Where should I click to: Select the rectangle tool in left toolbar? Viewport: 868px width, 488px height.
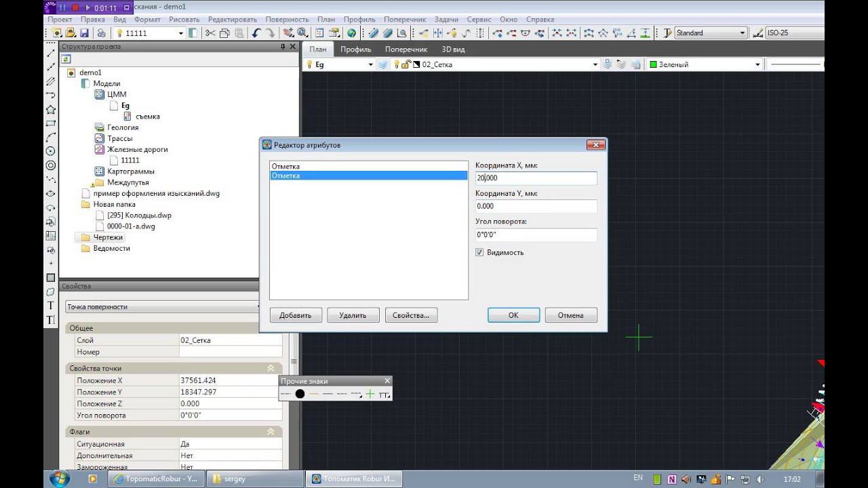pos(50,123)
